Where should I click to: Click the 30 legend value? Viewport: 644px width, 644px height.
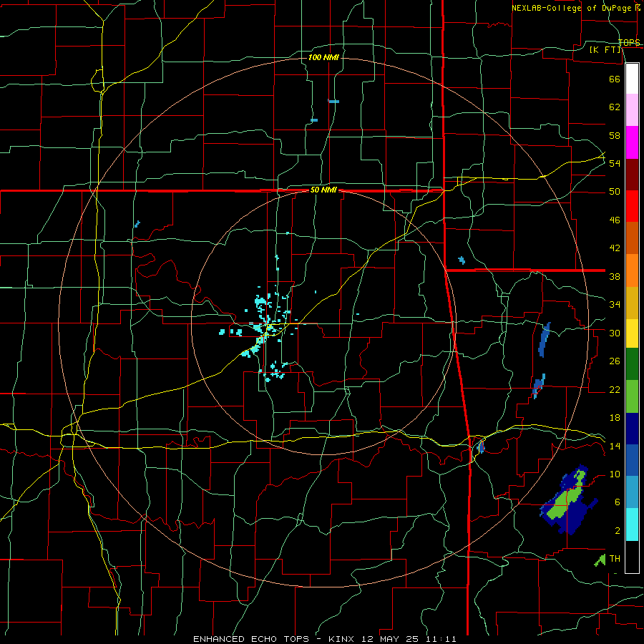(x=615, y=333)
